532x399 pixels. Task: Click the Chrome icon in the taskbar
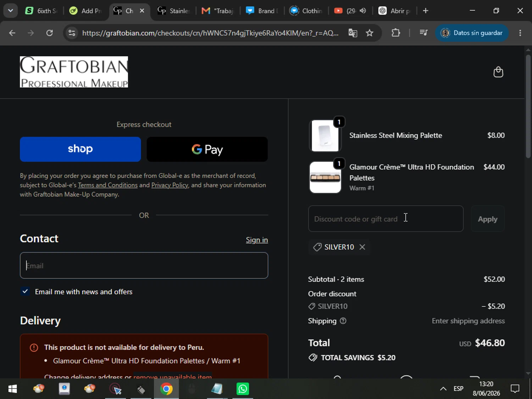(166, 389)
